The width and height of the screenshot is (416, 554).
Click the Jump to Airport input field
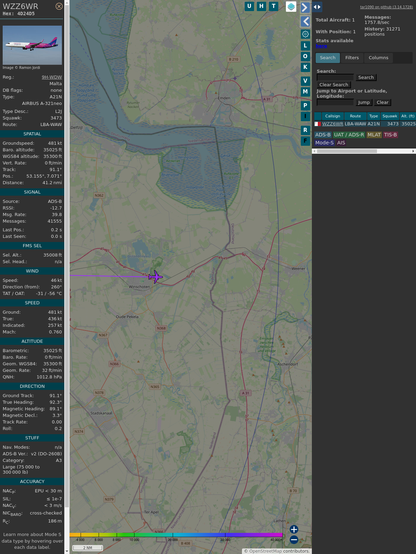click(335, 102)
